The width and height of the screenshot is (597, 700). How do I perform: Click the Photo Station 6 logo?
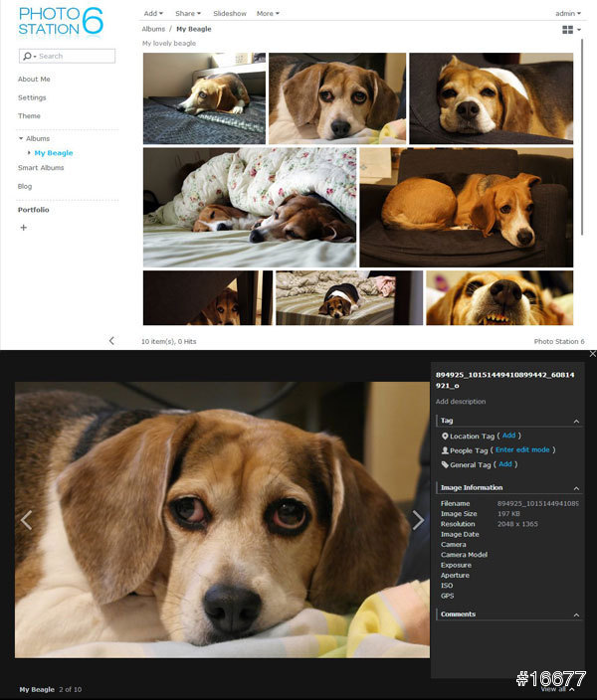point(61,21)
